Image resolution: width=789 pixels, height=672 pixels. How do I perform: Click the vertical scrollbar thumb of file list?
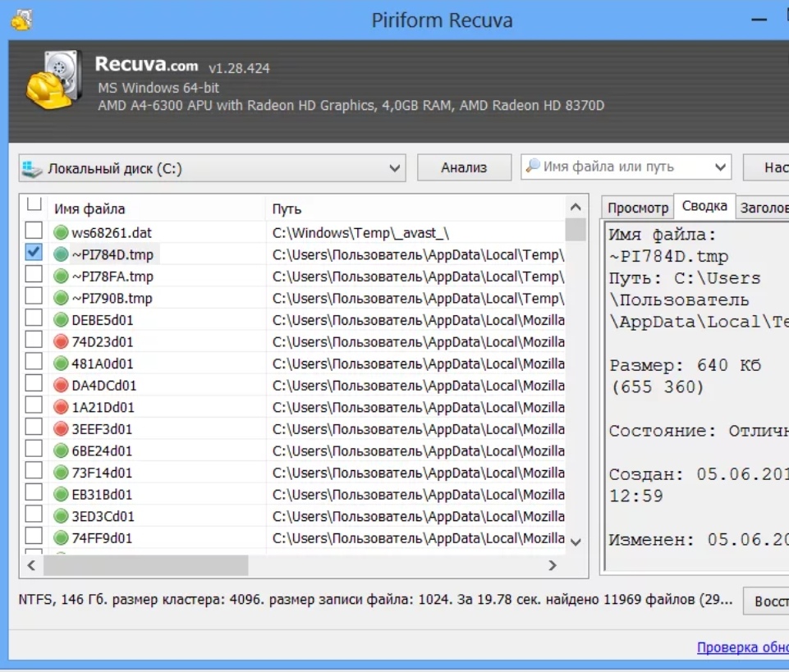(576, 230)
